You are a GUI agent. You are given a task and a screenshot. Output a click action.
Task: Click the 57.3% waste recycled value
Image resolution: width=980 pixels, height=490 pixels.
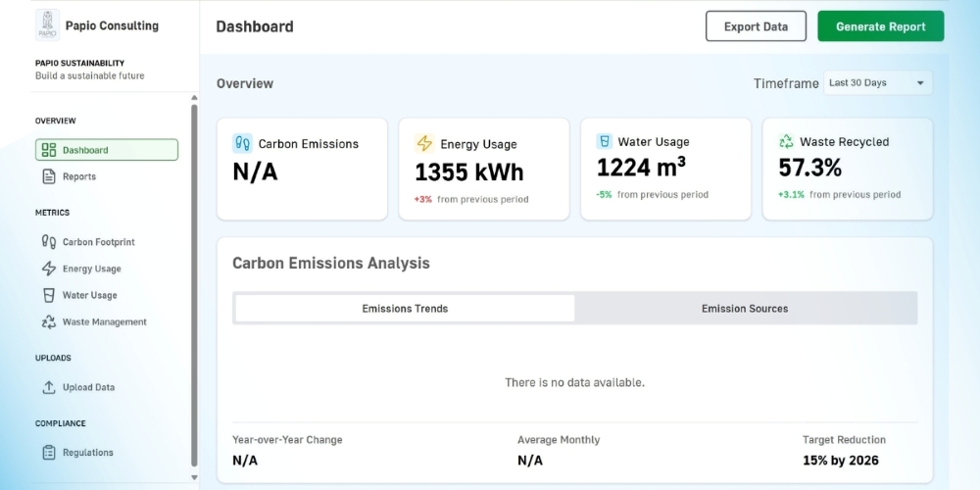coord(810,168)
